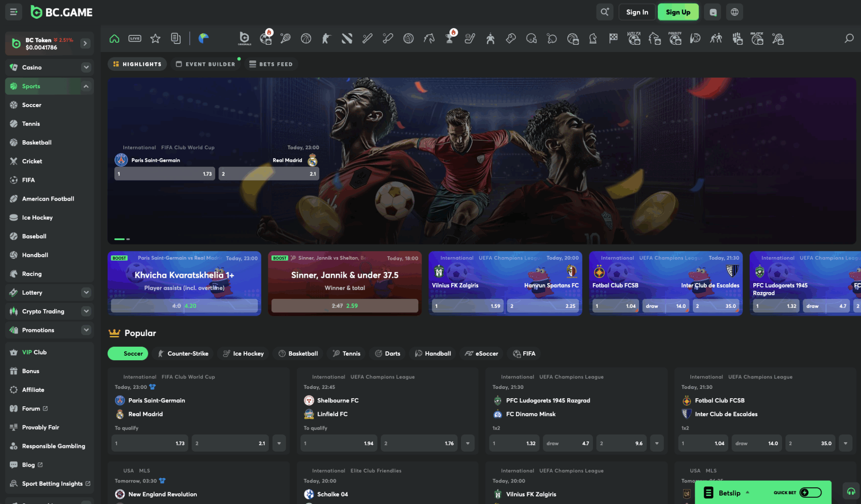Select the trophy icon with fire badge
The height and width of the screenshot is (504, 861).
tap(450, 38)
